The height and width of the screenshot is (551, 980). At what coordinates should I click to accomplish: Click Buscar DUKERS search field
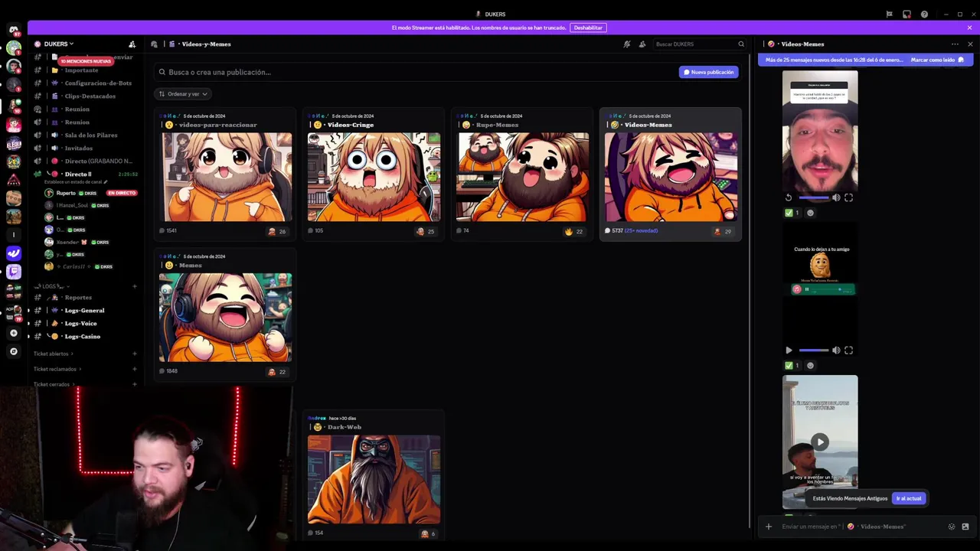coord(700,44)
